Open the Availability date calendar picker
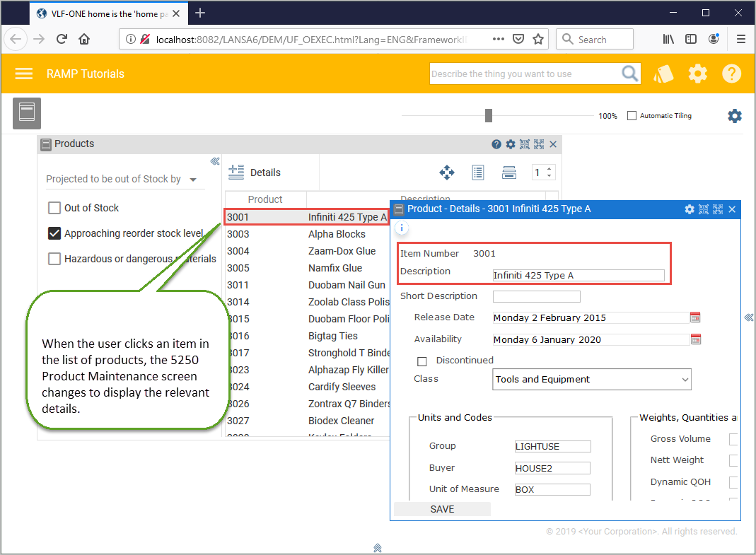 click(694, 339)
